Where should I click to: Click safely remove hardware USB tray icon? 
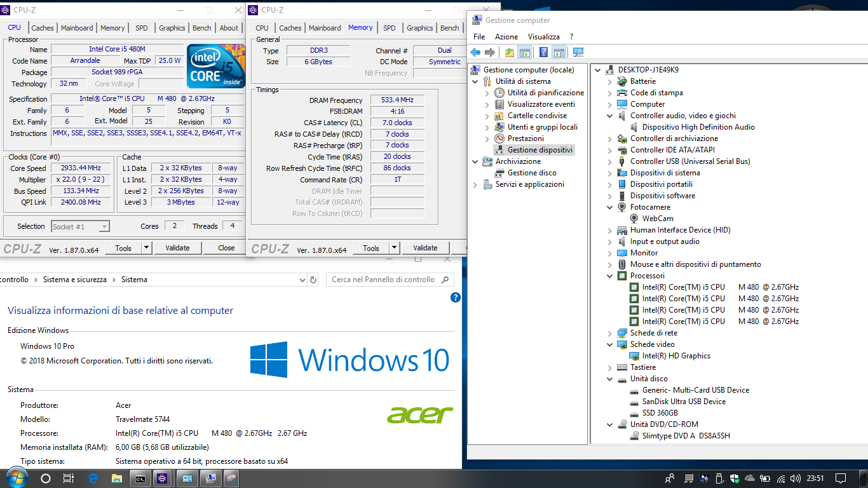719,478
